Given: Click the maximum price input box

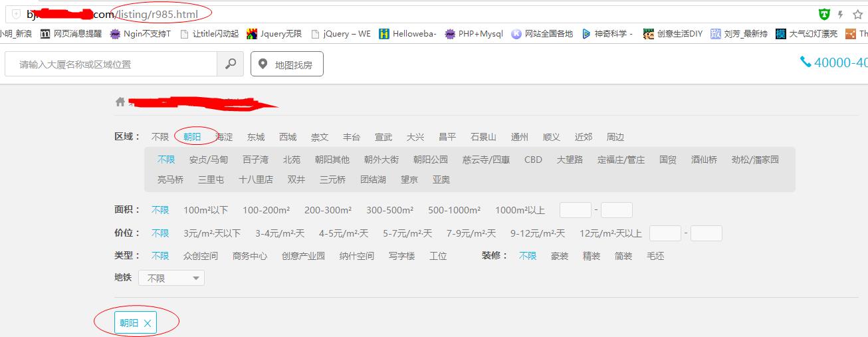Looking at the screenshot, I should click(x=706, y=233).
